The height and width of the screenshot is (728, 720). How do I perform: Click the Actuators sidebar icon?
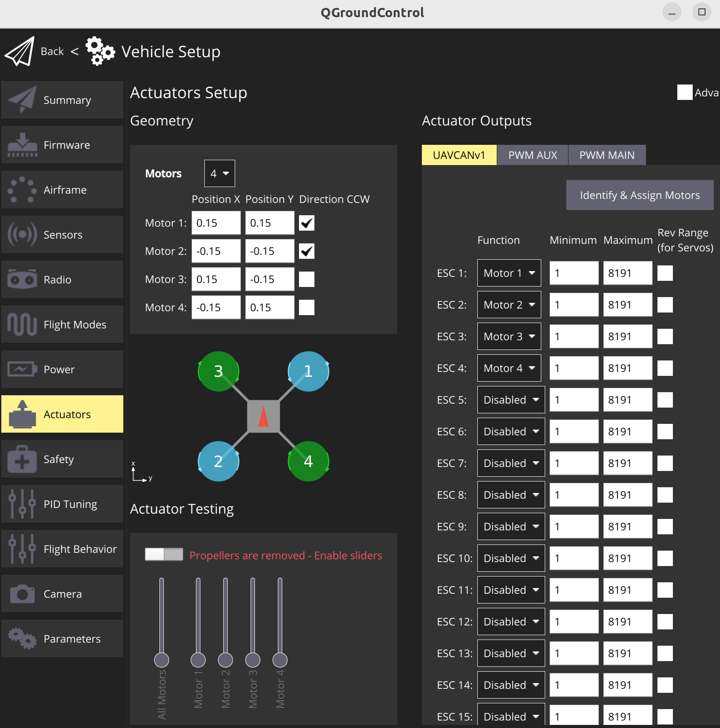[x=22, y=414]
